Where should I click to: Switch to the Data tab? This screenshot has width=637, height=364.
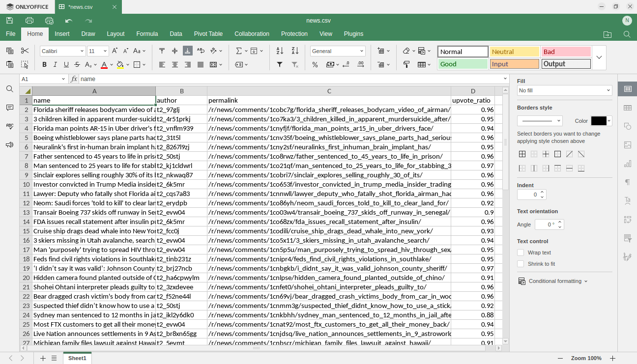pos(176,34)
